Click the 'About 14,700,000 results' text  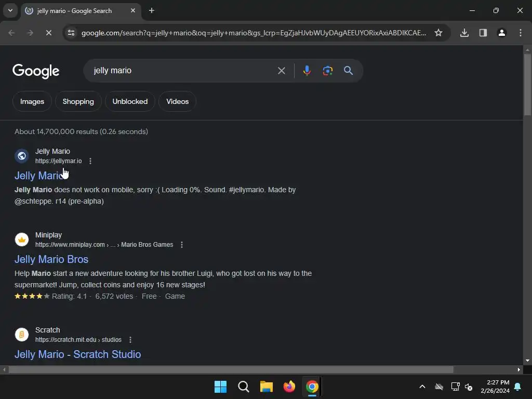pos(56,131)
